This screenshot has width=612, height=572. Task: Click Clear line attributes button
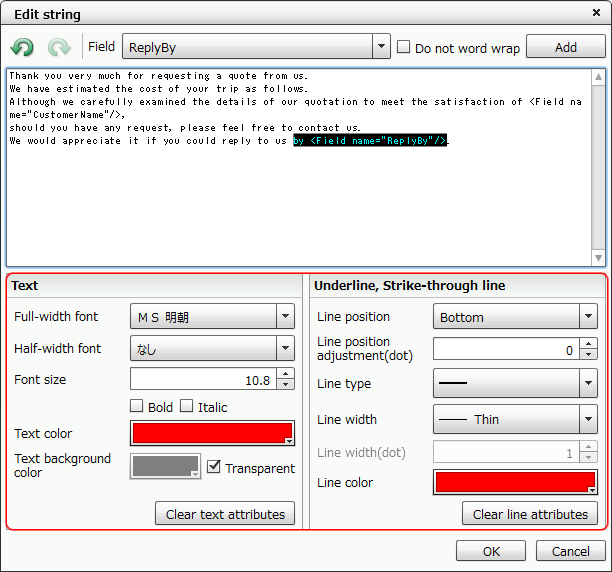[x=530, y=513]
